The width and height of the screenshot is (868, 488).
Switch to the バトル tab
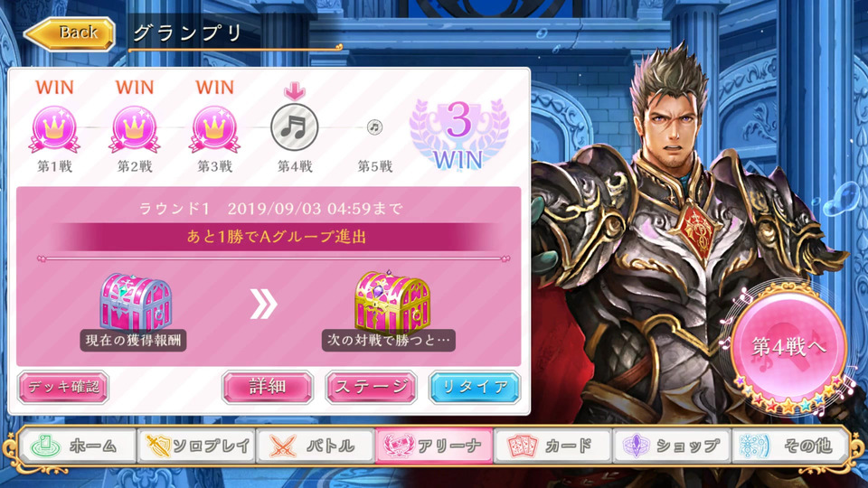pos(316,446)
